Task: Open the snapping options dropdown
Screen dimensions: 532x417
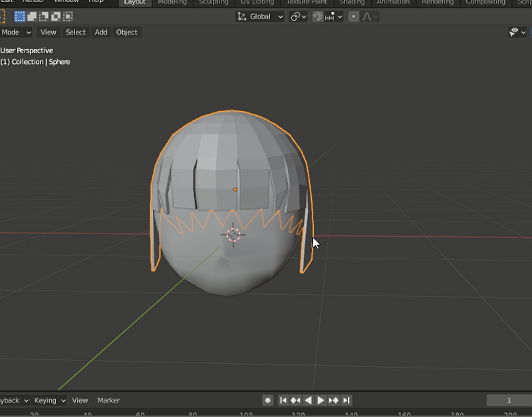Action: 334,17
